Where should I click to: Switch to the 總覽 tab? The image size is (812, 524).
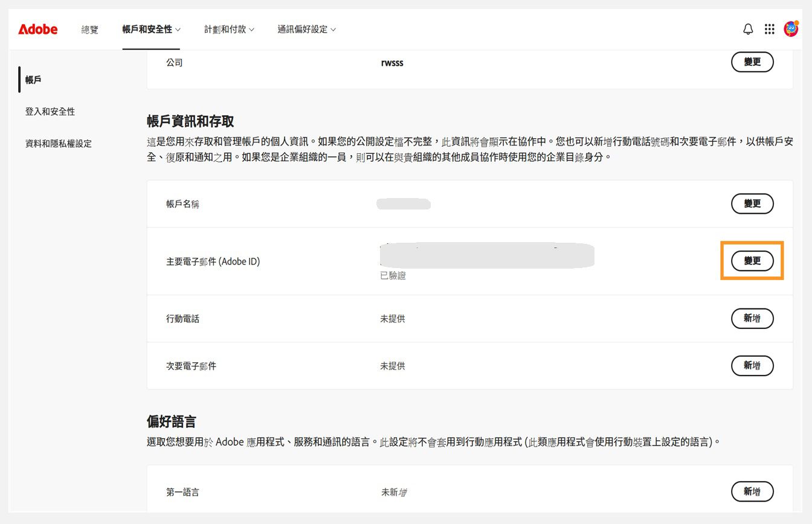[89, 28]
